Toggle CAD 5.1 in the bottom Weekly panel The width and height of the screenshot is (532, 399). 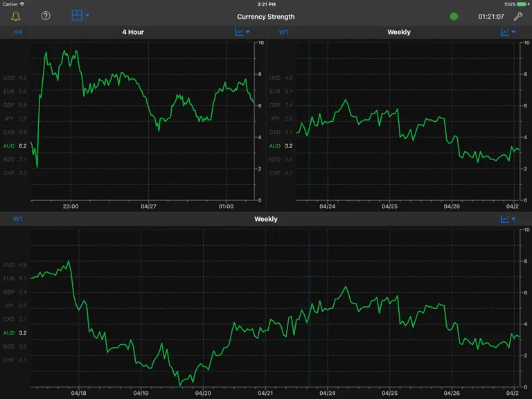(x=15, y=319)
